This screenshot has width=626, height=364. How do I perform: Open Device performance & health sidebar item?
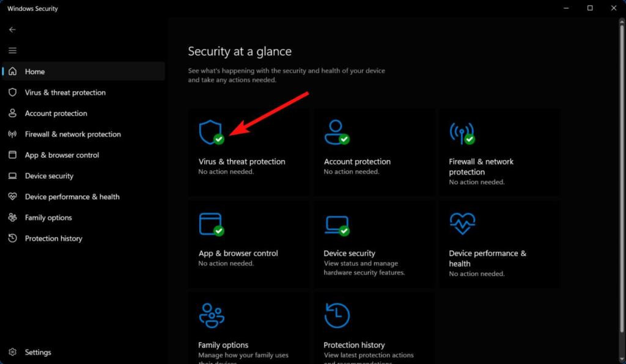[x=84, y=197]
